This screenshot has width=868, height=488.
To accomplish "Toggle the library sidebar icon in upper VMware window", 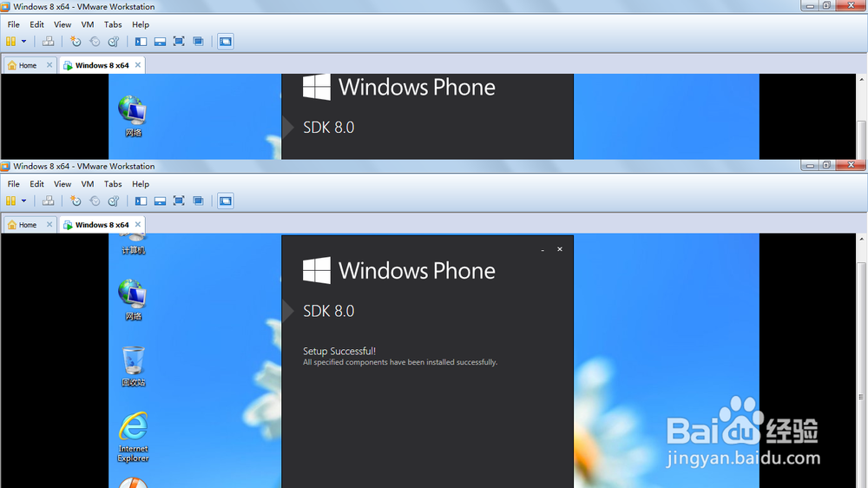I will pos(141,42).
